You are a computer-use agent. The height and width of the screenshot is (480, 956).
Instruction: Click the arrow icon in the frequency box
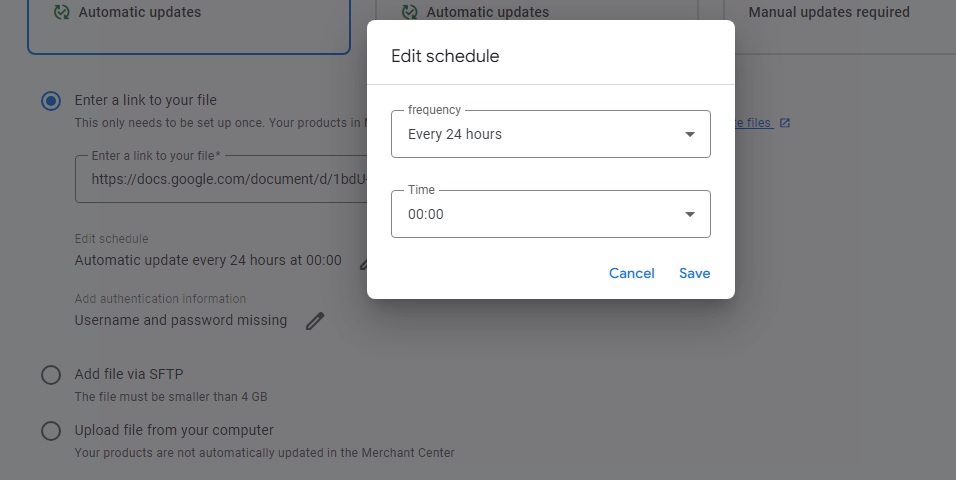point(690,134)
